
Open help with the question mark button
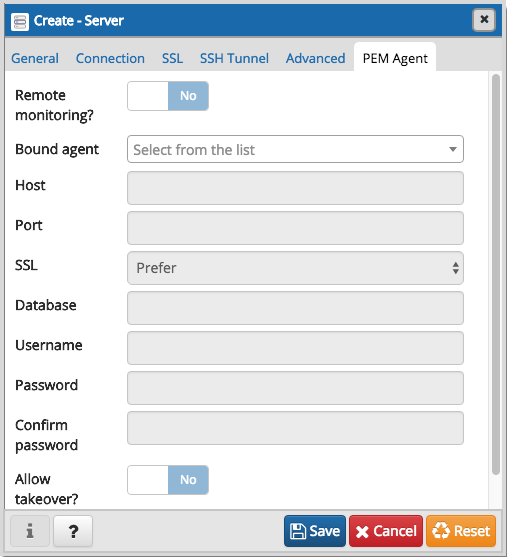[x=73, y=531]
